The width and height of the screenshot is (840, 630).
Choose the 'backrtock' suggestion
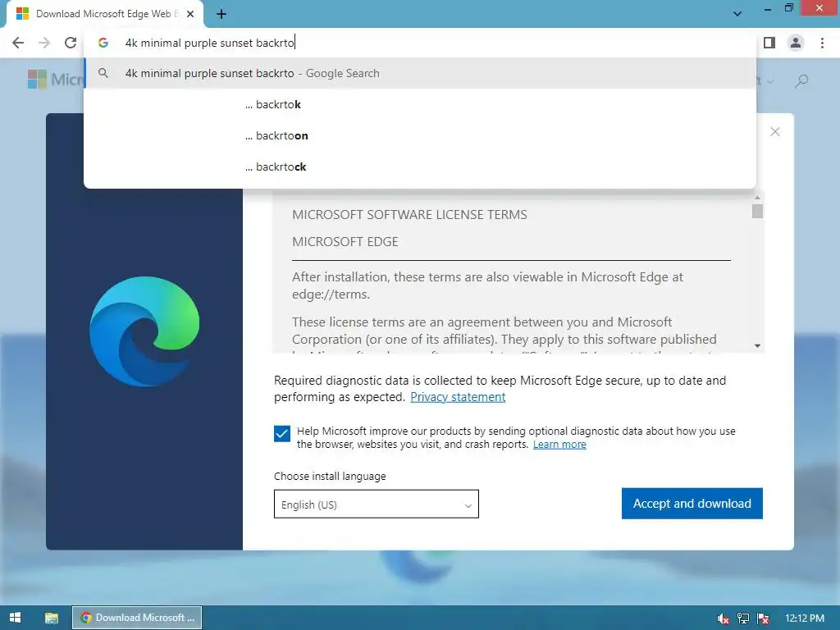pyautogui.click(x=420, y=167)
